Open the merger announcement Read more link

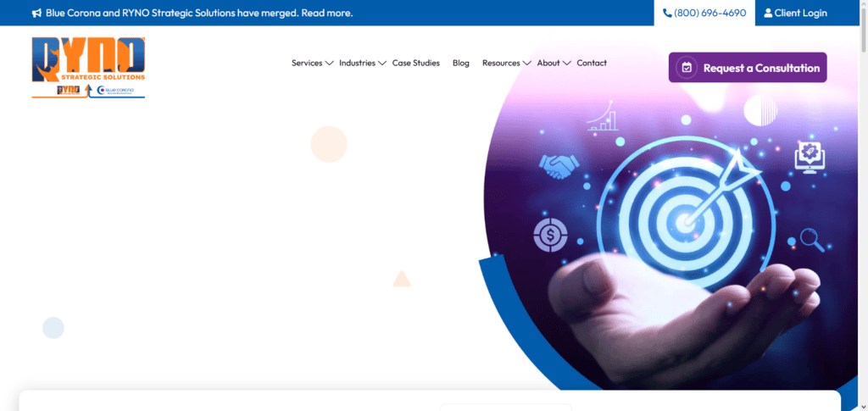pyautogui.click(x=326, y=13)
